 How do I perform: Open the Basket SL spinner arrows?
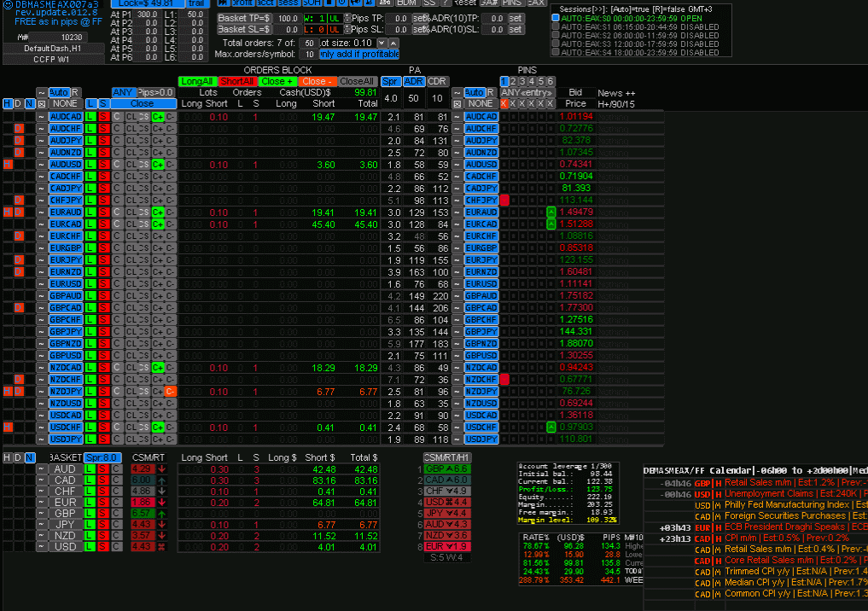pos(347,29)
